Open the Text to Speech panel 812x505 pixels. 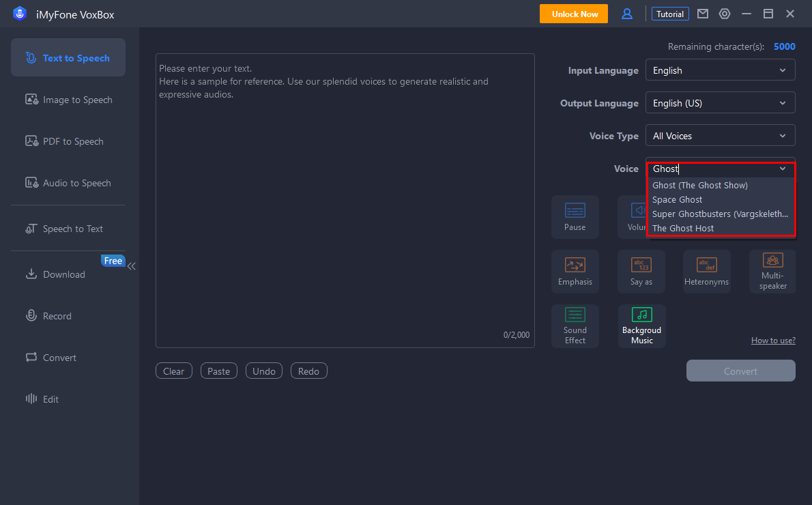(68, 57)
